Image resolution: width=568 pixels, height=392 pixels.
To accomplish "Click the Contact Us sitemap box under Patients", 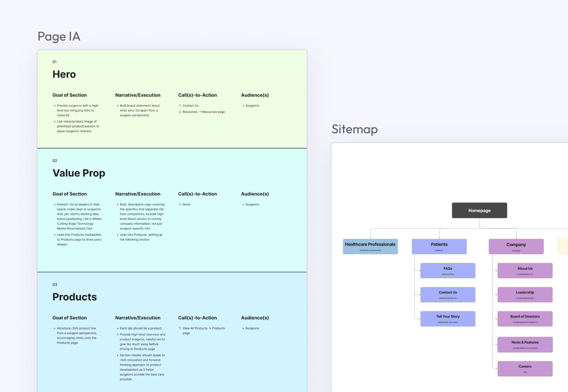I will coord(448,294).
